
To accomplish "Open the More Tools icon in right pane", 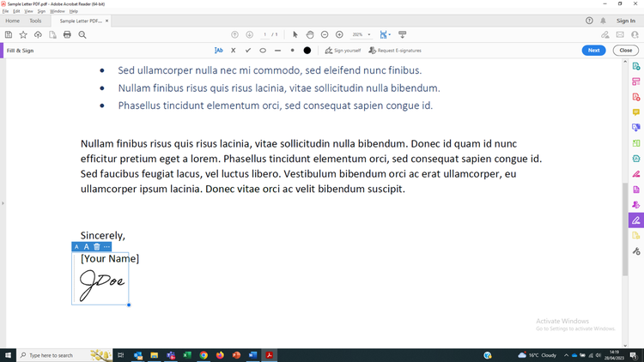I will click(x=636, y=251).
